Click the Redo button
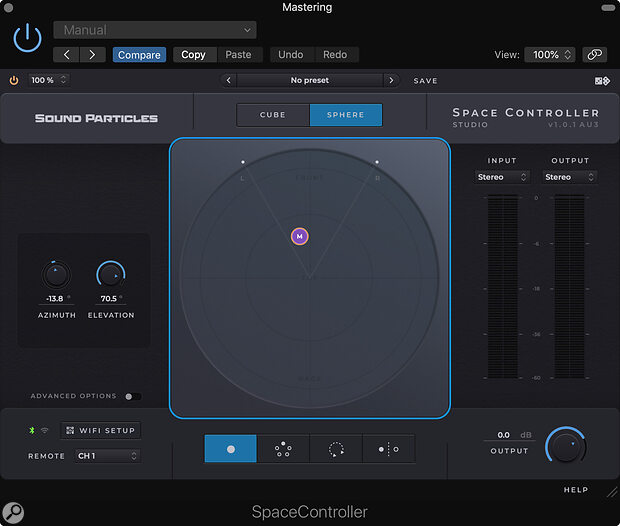The image size is (620, 526). click(336, 55)
